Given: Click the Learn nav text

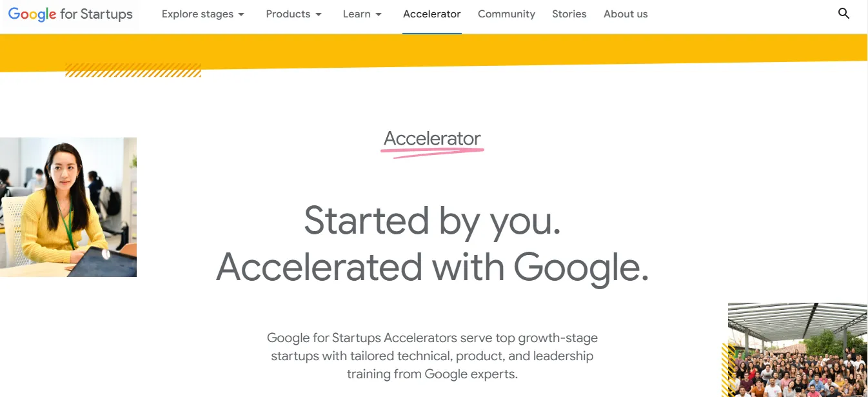Looking at the screenshot, I should (357, 14).
